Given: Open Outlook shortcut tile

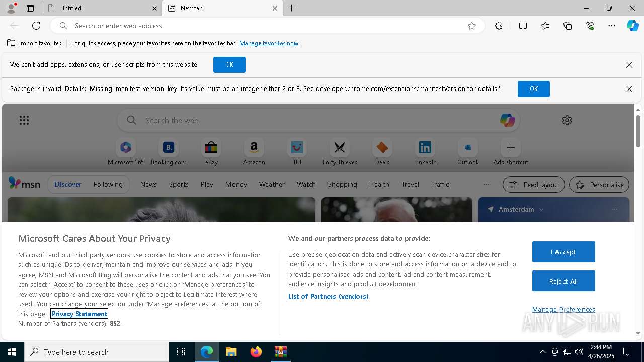Looking at the screenshot, I should click(x=468, y=153).
